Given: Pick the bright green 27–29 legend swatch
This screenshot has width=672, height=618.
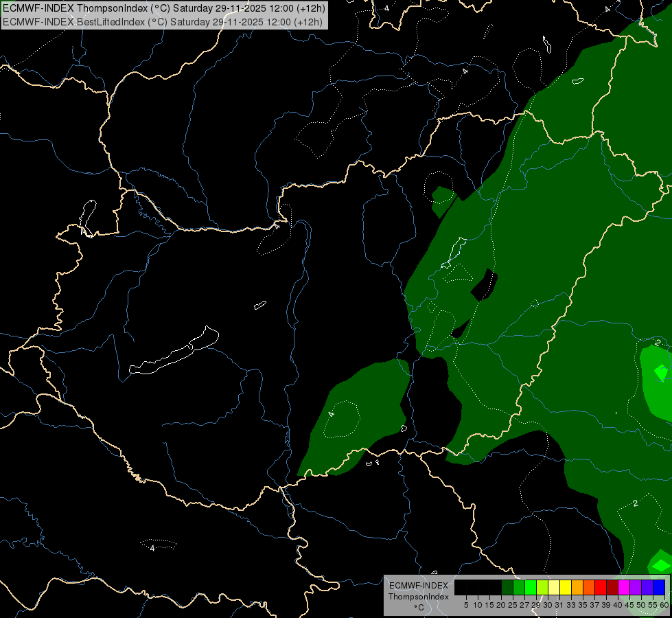Looking at the screenshot, I should point(531,587).
